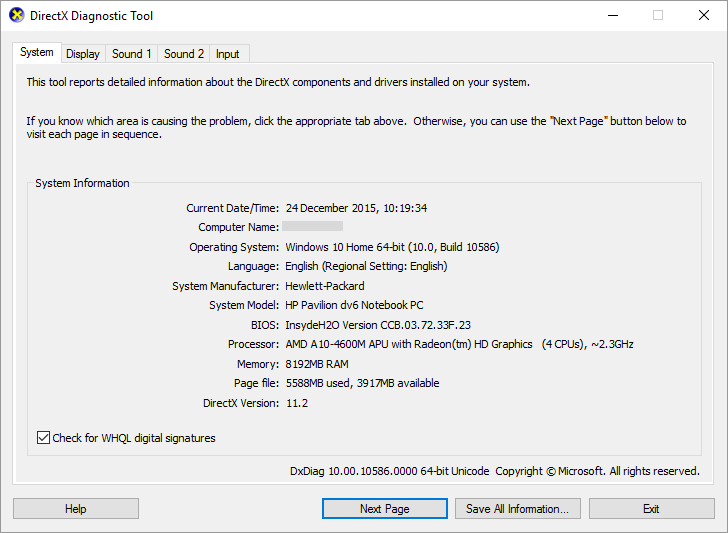Select the Windows 10 Home 64-bit text

[345, 247]
